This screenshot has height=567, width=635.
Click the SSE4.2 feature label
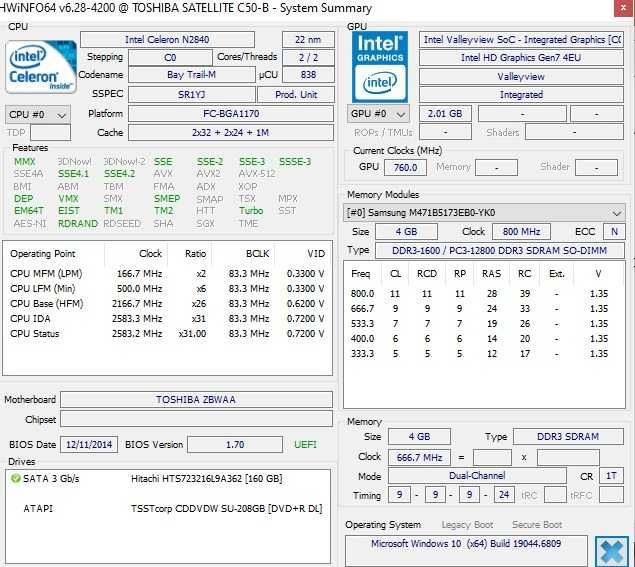tap(119, 174)
